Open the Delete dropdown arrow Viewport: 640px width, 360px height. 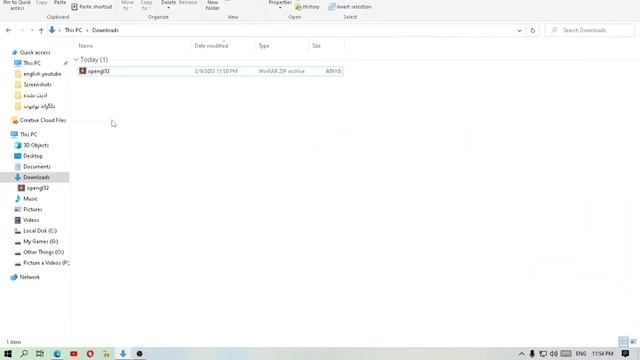168,8
